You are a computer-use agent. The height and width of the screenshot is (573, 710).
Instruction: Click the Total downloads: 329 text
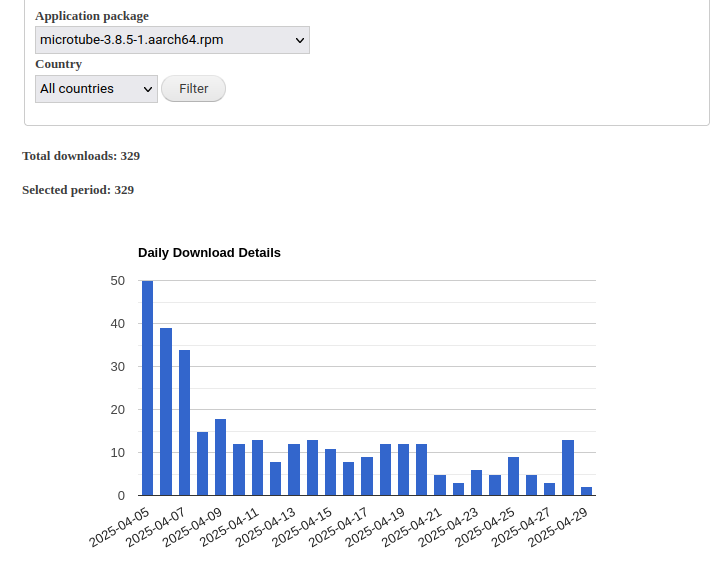pos(81,156)
